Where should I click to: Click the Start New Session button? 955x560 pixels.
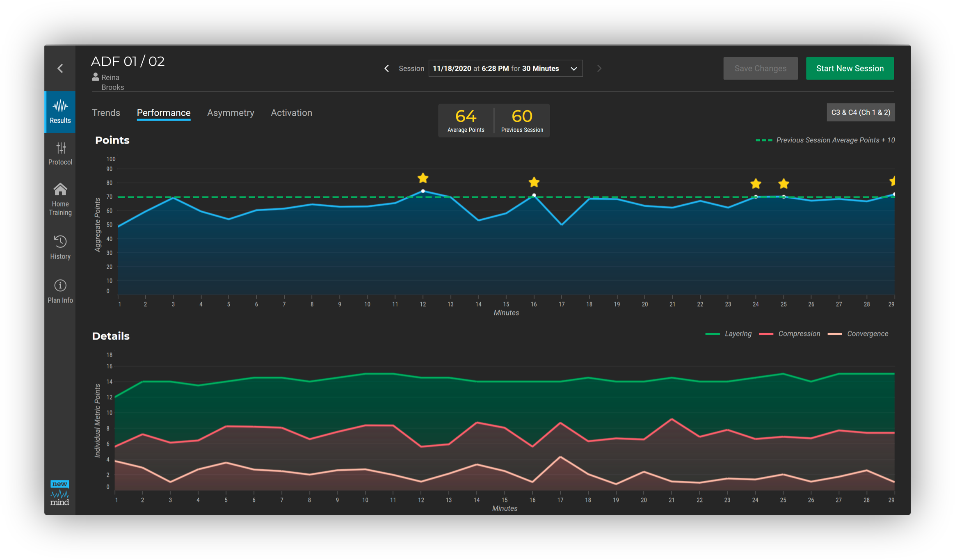(850, 69)
